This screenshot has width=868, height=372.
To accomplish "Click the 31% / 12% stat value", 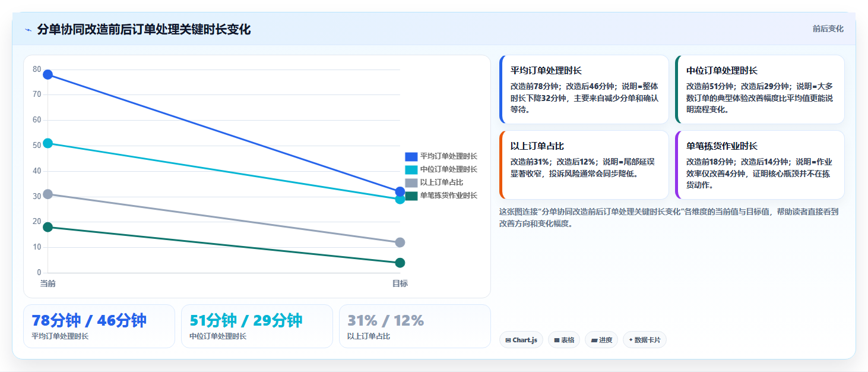I will (x=385, y=320).
